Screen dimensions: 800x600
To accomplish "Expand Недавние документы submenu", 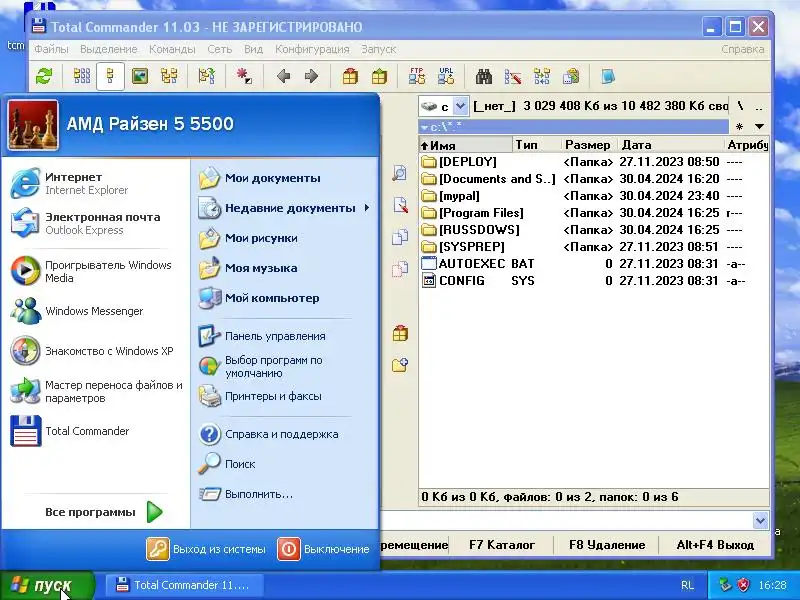I will click(284, 208).
